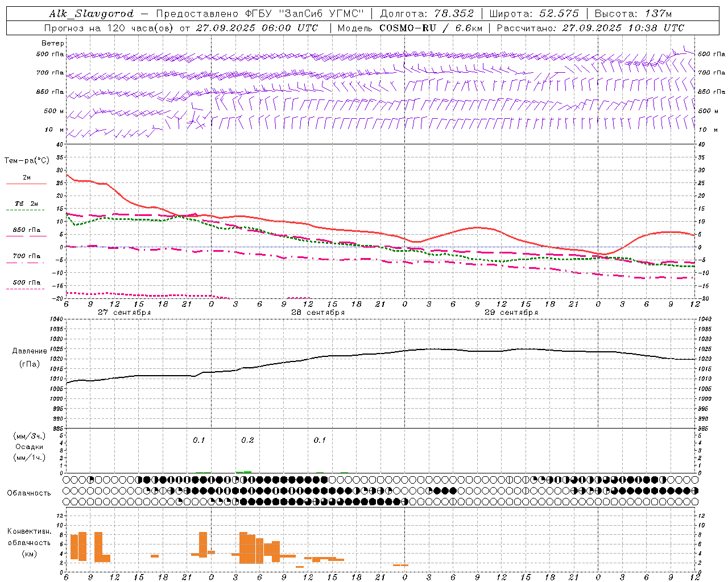Click the (гПа) pressure unit label
This screenshot has height=582, width=728.
(x=30, y=364)
